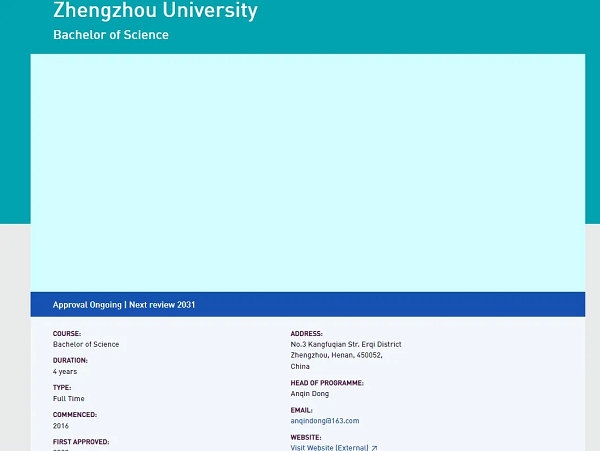This screenshot has width=600, height=451.
Task: Click the anqindong@163.com email link
Action: point(324,421)
